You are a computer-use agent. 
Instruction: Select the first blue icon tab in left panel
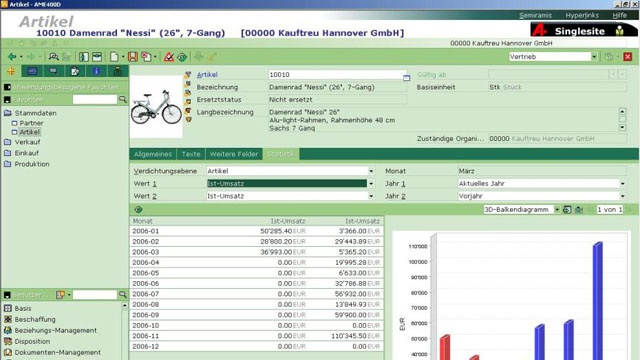pos(32,71)
